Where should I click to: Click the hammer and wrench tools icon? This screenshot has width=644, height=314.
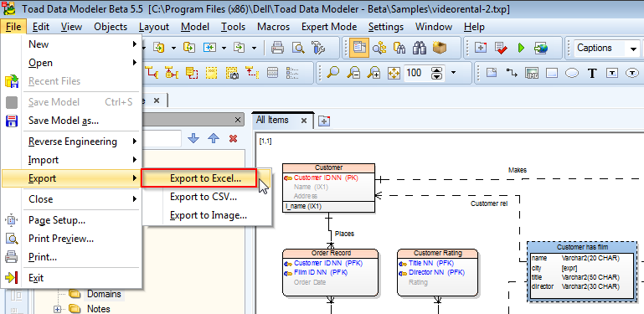(318, 48)
